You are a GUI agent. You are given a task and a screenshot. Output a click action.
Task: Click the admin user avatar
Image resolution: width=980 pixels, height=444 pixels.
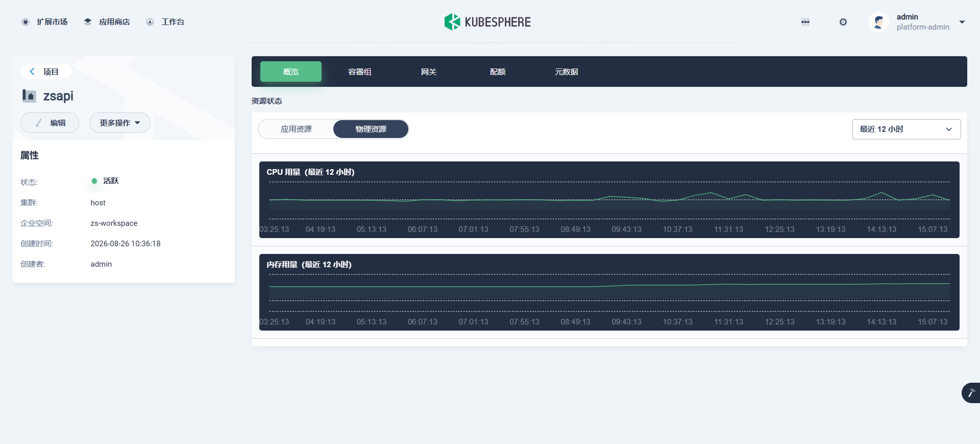(879, 22)
